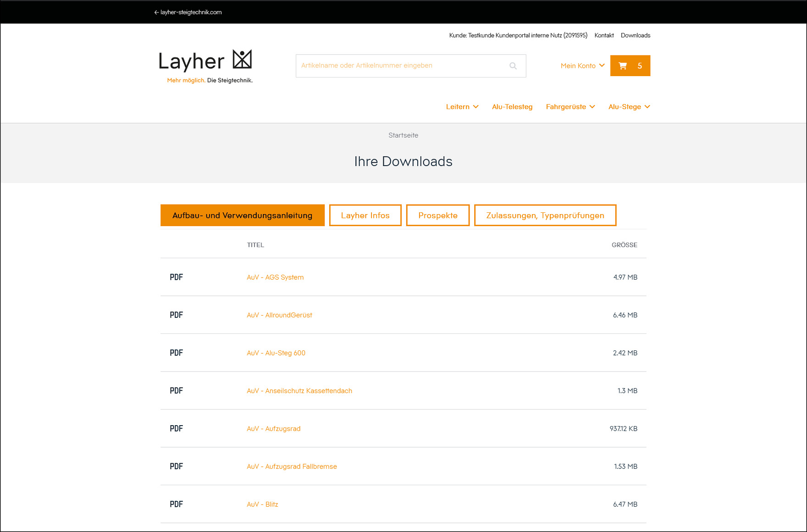
Task: Expand the Fahrgerüste menu
Action: [570, 107]
